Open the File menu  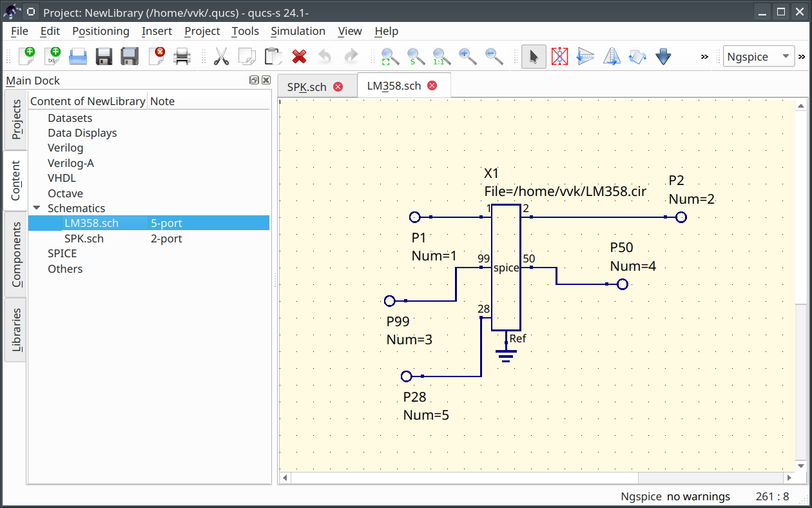pos(19,31)
